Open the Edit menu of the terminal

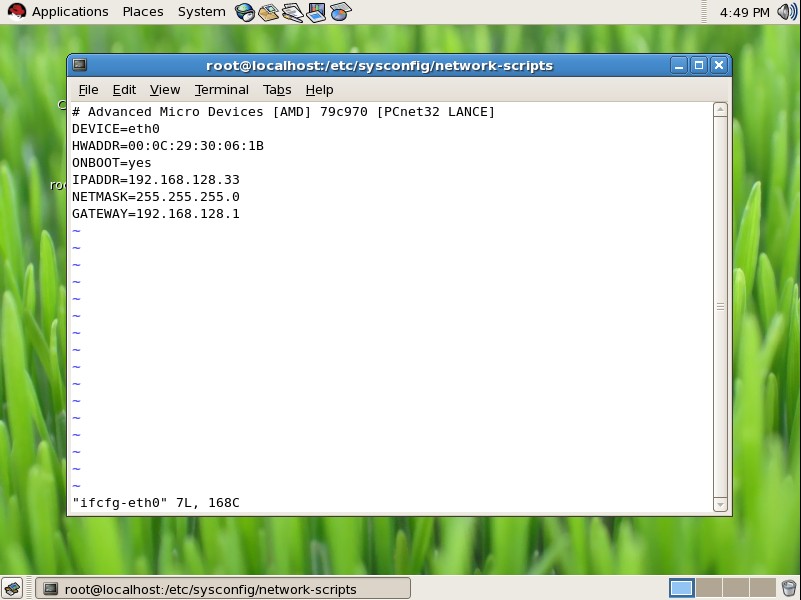(124, 89)
